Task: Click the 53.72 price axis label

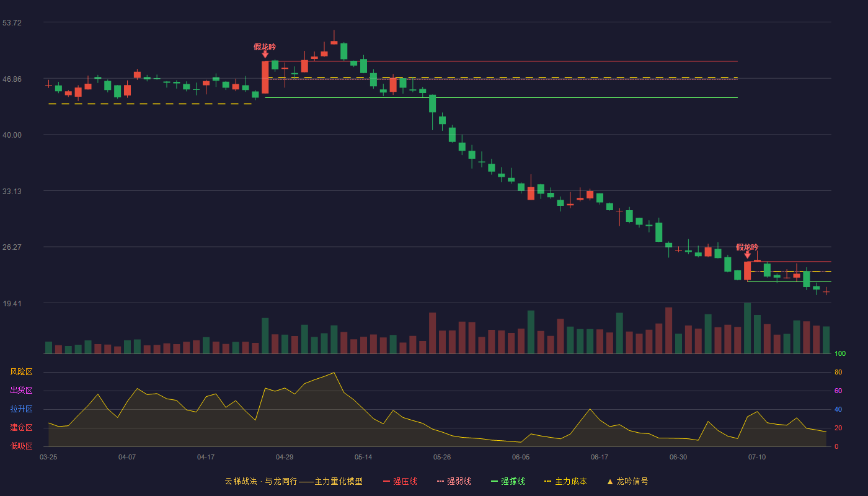Action: click(12, 23)
